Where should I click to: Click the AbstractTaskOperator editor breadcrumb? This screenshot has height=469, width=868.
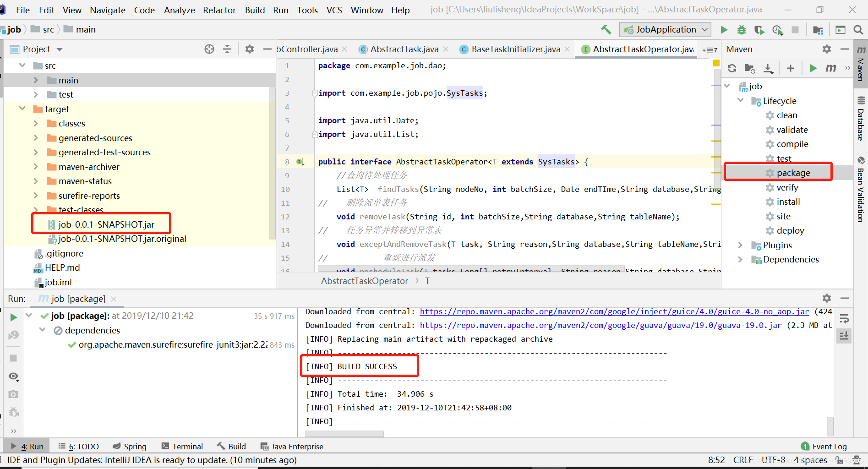(x=365, y=281)
